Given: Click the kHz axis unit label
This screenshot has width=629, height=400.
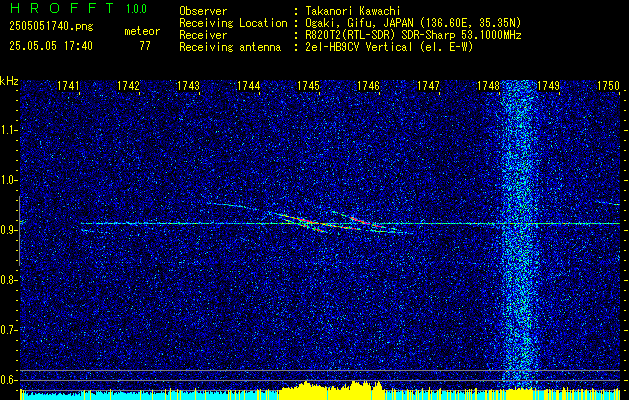Looking at the screenshot, I should pos(9,81).
